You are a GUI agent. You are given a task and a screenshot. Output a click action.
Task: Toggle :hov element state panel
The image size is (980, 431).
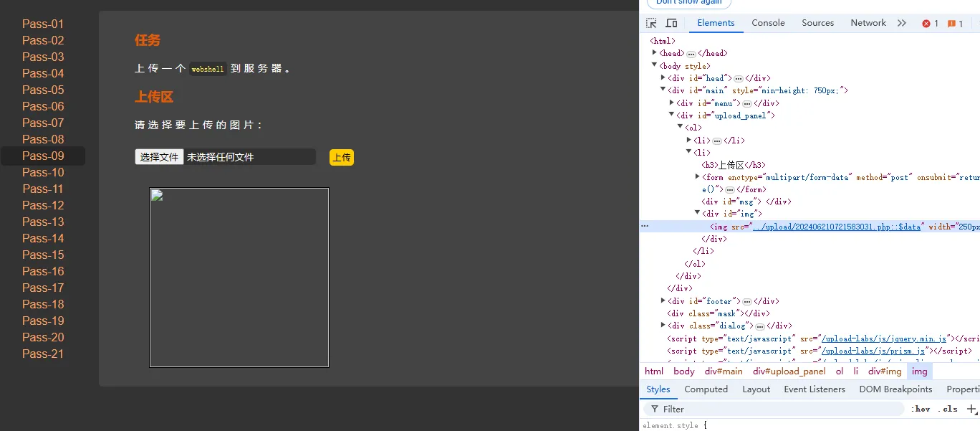pyautogui.click(x=921, y=409)
